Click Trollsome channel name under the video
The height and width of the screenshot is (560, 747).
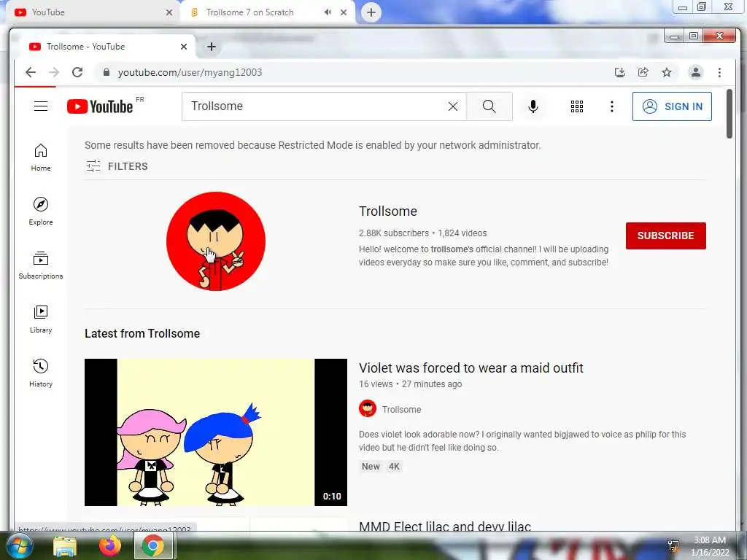(402, 410)
